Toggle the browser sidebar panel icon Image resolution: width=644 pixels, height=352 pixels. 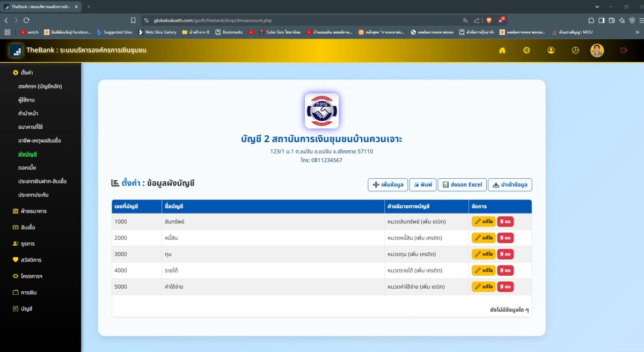coord(601,20)
